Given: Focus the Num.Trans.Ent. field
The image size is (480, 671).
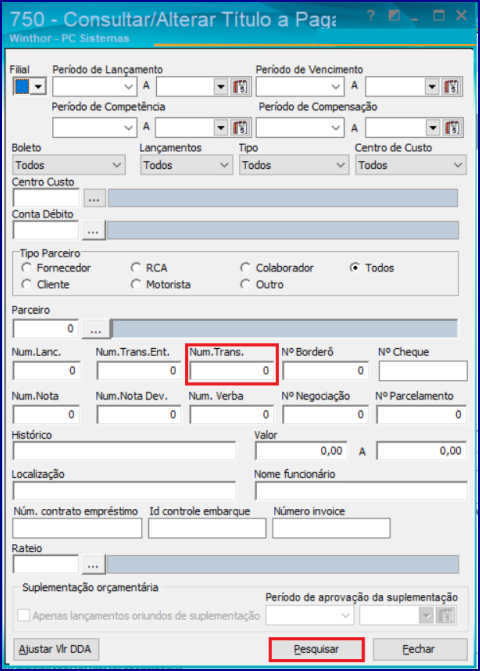Looking at the screenshot, I should tap(138, 371).
